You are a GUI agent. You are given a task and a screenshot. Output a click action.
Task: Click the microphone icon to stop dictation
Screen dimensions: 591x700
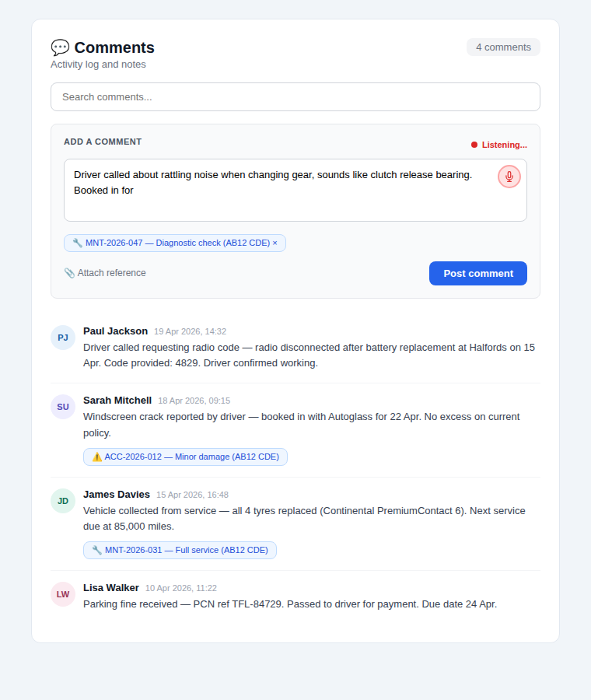[x=509, y=177]
